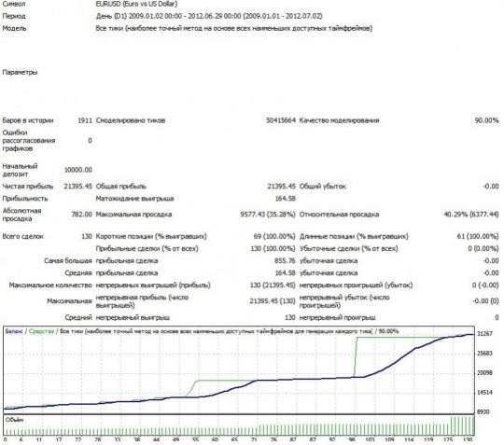Select the bars in history value 1911
The height and width of the screenshot is (445, 504).
point(85,120)
